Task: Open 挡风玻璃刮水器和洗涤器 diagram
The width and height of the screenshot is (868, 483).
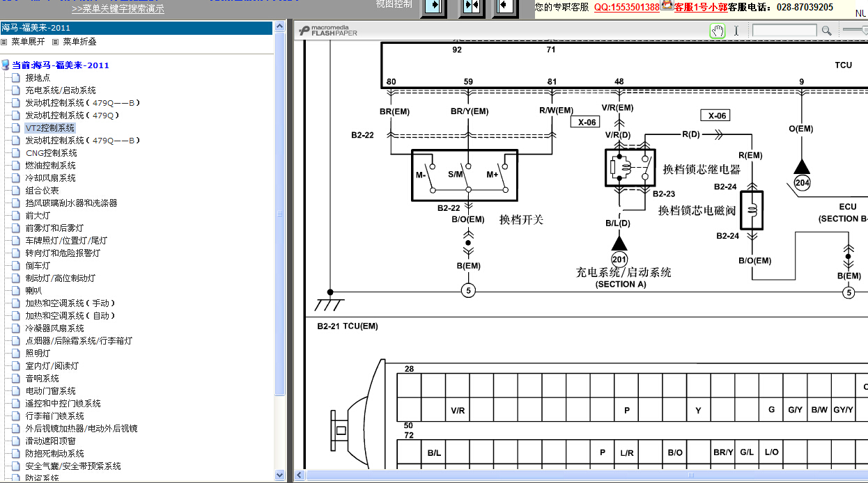Action: tap(71, 203)
